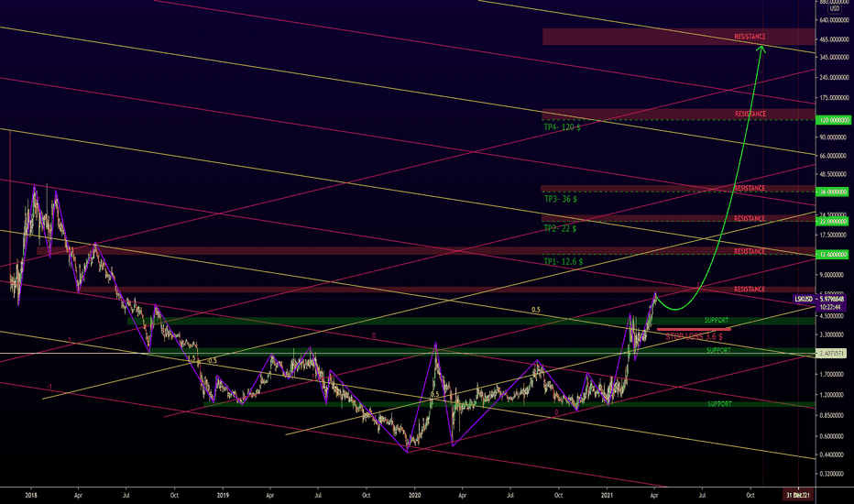Click the 0.6000000 price axis value
854x504 pixels.
(x=833, y=436)
